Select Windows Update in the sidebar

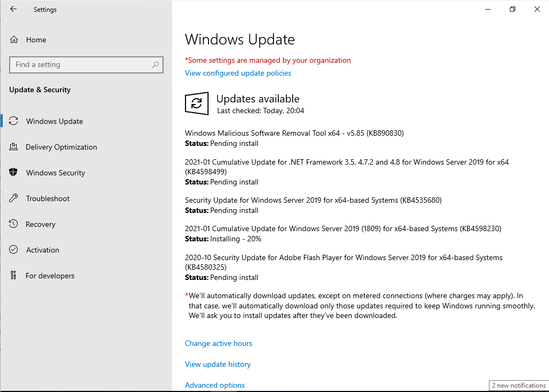(x=54, y=121)
